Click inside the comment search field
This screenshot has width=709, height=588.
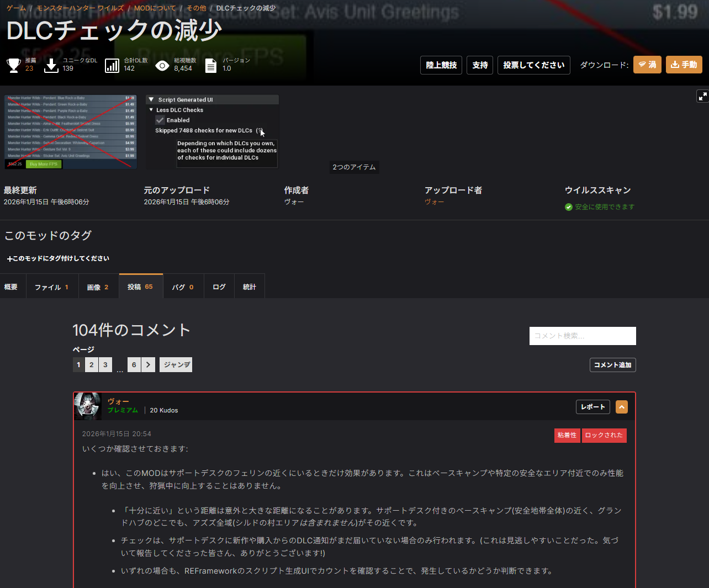click(582, 336)
